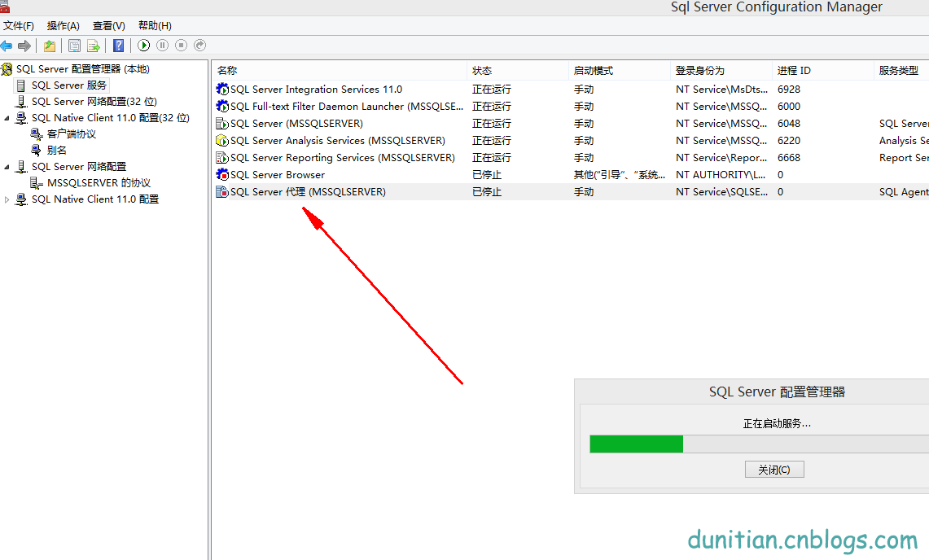Click the 客户端协议 node icon
Image resolution: width=929 pixels, height=560 pixels.
pyautogui.click(x=37, y=134)
